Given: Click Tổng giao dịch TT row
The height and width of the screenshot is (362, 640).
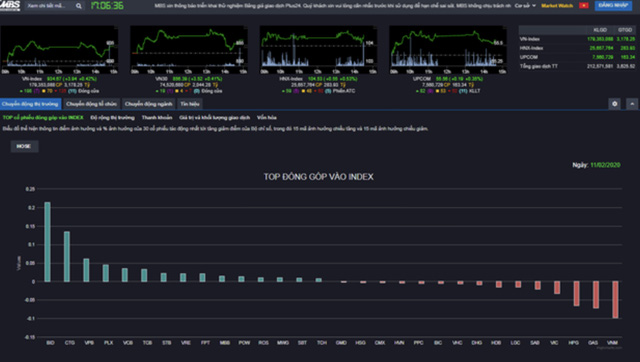Looking at the screenshot, I should [x=577, y=66].
